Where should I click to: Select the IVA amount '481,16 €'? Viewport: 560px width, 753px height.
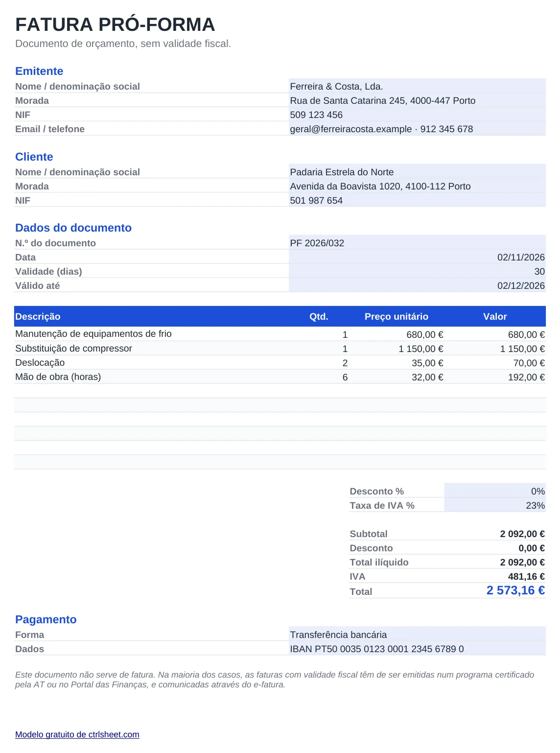click(x=526, y=576)
